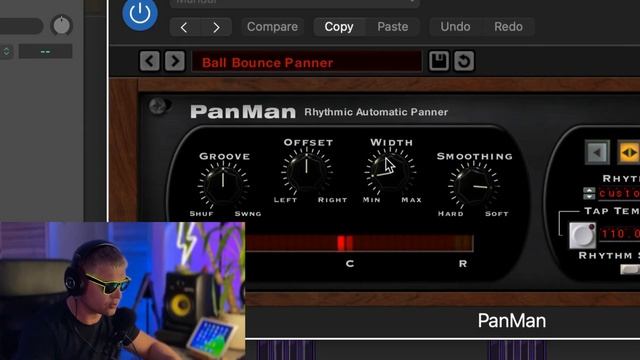Open the Ball Bounce Panner preset field
640x360 pixels.
(307, 62)
